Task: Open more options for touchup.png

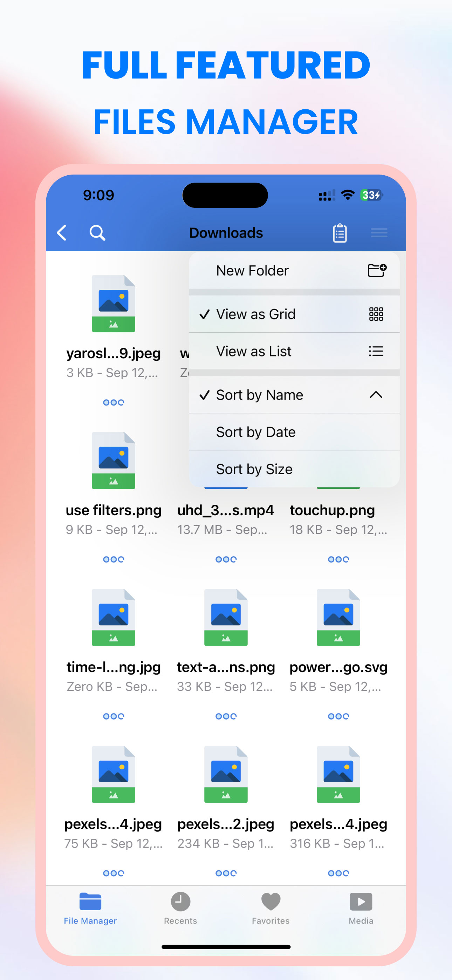Action: (338, 559)
